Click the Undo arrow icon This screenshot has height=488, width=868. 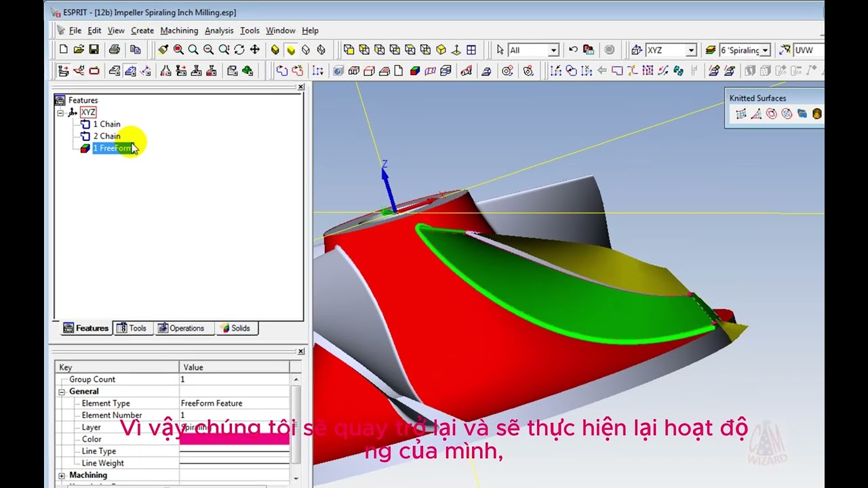pos(573,49)
